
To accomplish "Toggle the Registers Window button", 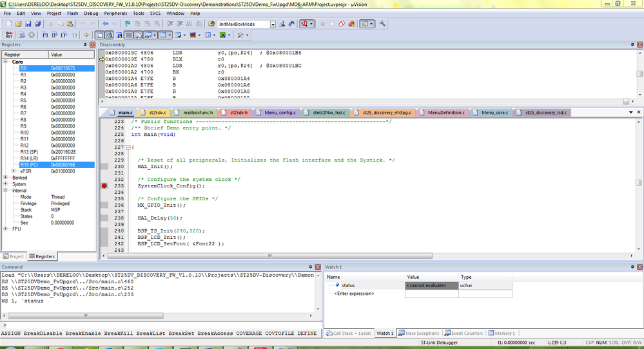I will [x=128, y=35].
